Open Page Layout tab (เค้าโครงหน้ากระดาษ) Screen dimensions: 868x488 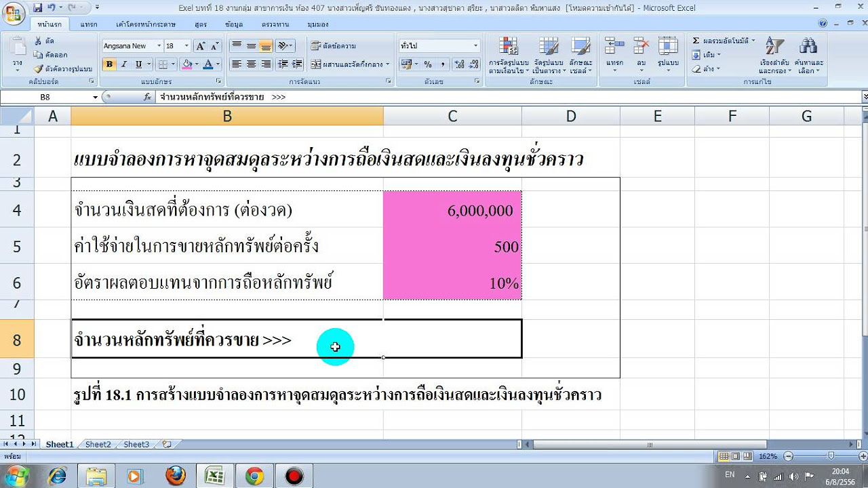click(x=146, y=24)
